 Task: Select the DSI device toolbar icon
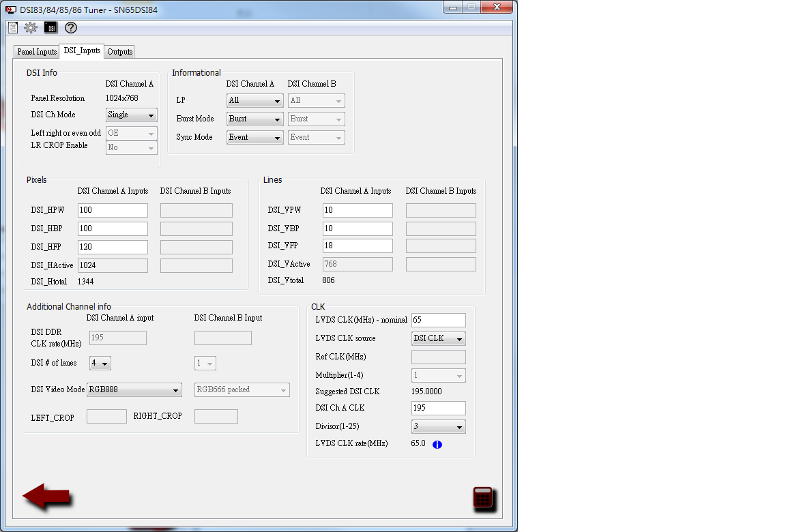pyautogui.click(x=50, y=27)
